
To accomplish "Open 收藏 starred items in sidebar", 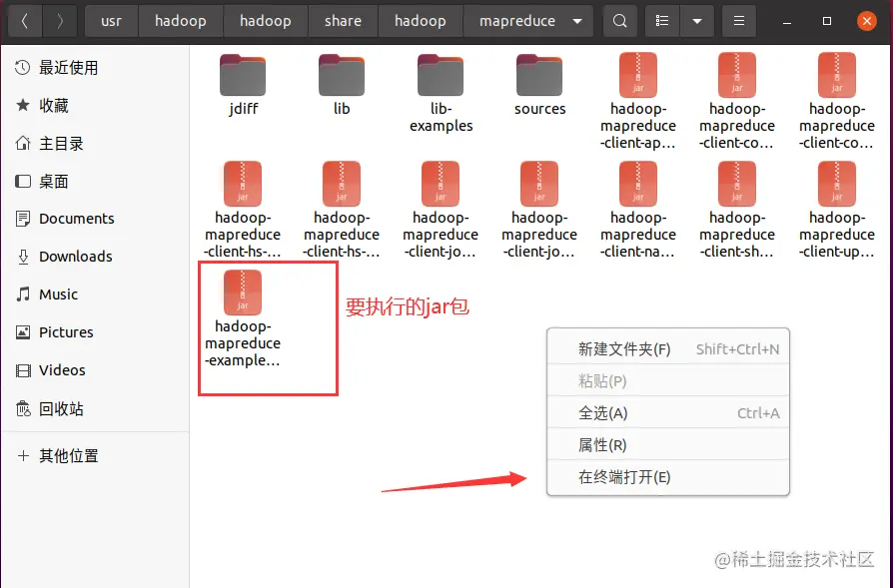I will 95,105.
